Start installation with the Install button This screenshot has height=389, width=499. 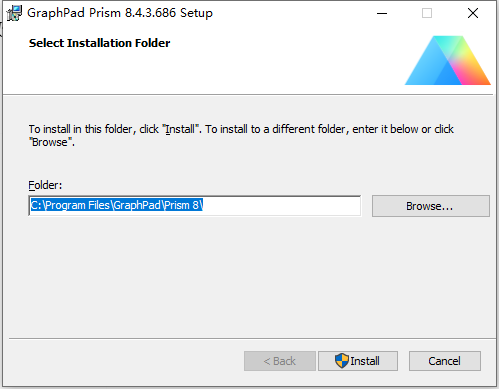358,361
